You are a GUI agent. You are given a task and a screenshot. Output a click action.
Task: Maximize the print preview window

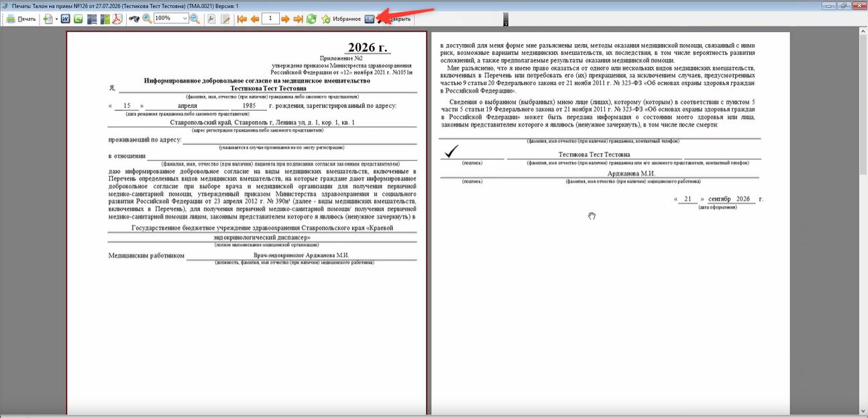pos(844,5)
